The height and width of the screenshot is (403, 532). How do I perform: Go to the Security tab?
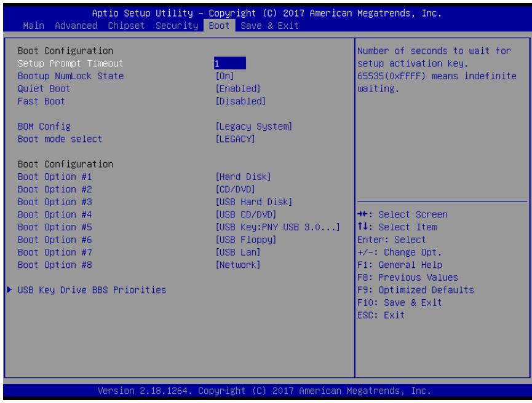coord(177,26)
